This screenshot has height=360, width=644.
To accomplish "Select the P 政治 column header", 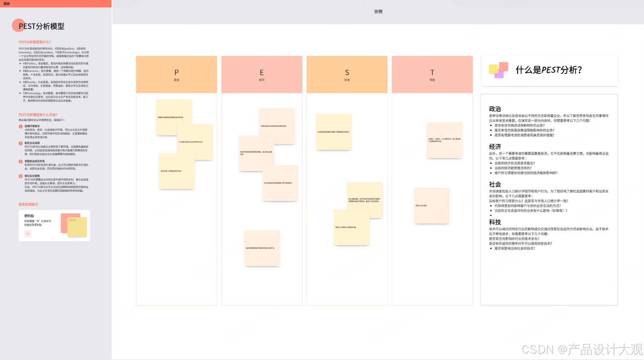I will (176, 74).
